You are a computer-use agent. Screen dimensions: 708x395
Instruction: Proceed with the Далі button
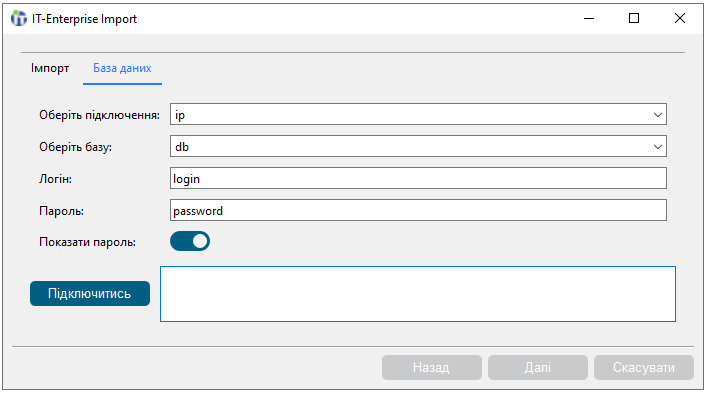point(538,367)
